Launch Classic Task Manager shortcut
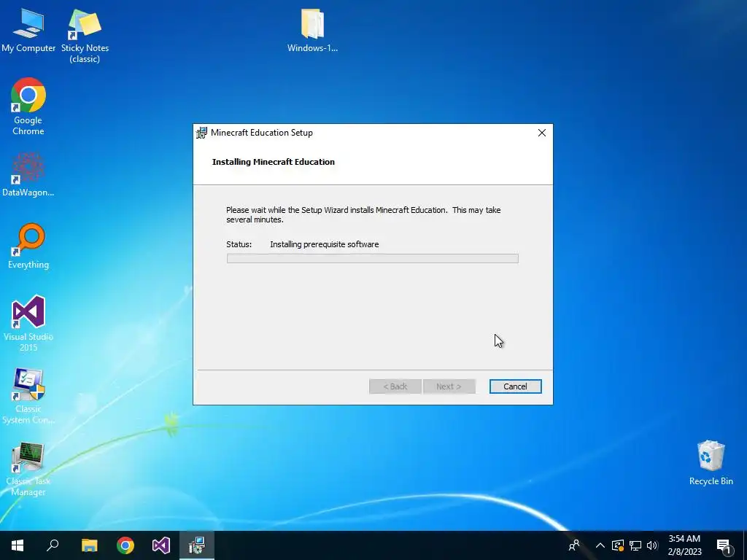The height and width of the screenshot is (560, 747). (x=28, y=469)
